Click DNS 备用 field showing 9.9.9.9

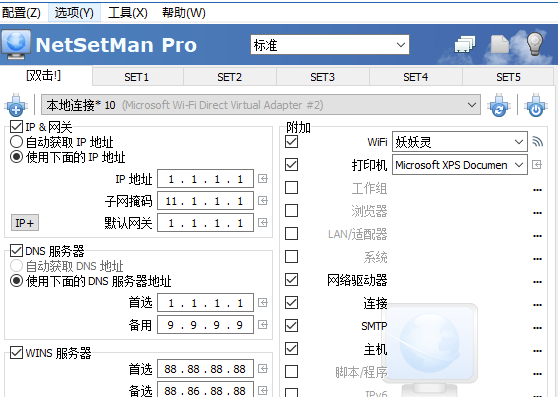205,325
